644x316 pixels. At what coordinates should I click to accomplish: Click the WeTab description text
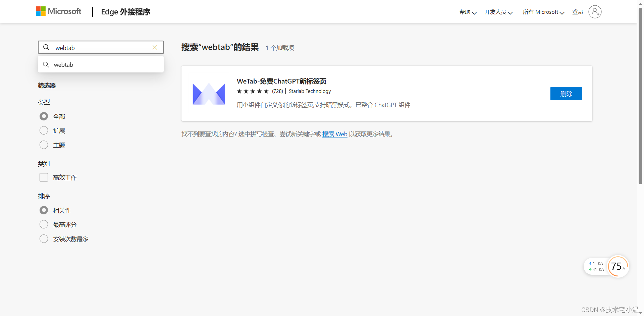[323, 105]
